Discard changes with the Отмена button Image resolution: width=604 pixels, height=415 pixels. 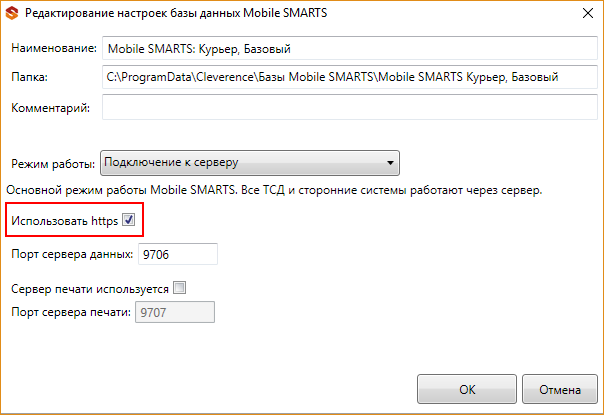pyautogui.click(x=560, y=389)
